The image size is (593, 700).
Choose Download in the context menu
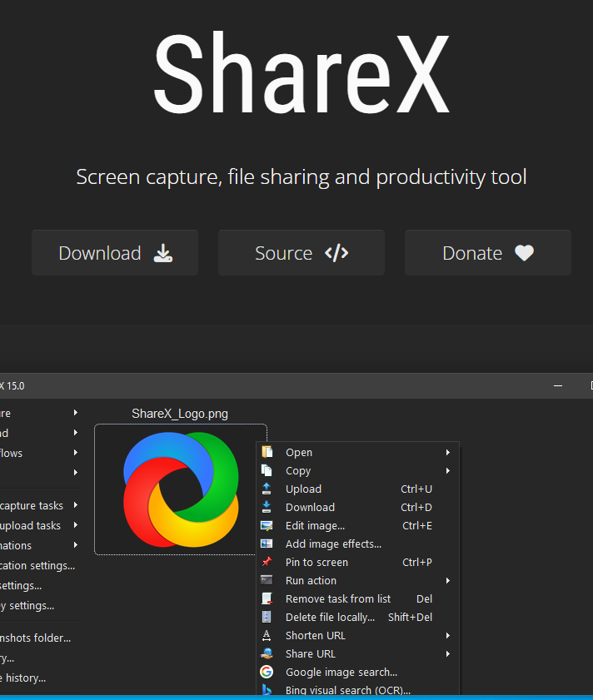click(x=358, y=507)
